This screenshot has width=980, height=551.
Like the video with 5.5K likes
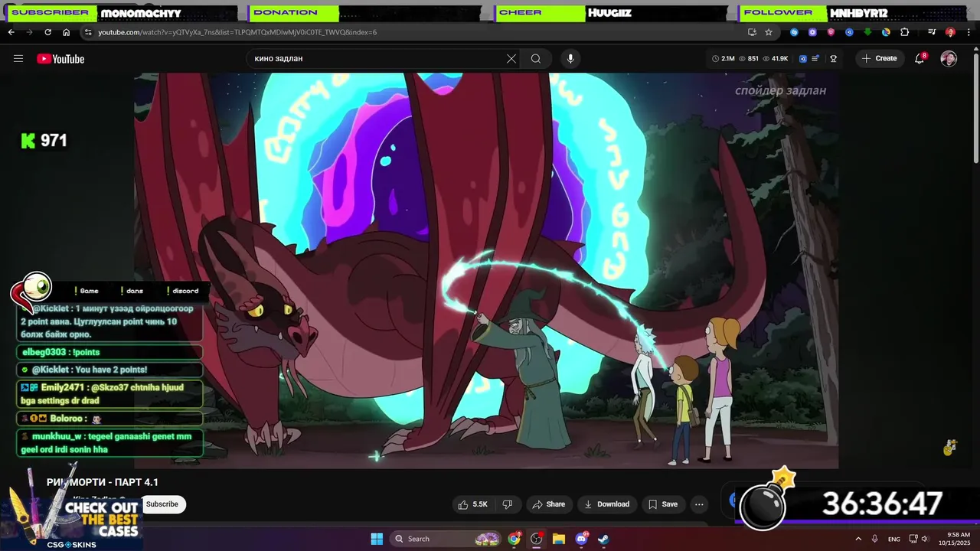pos(473,504)
